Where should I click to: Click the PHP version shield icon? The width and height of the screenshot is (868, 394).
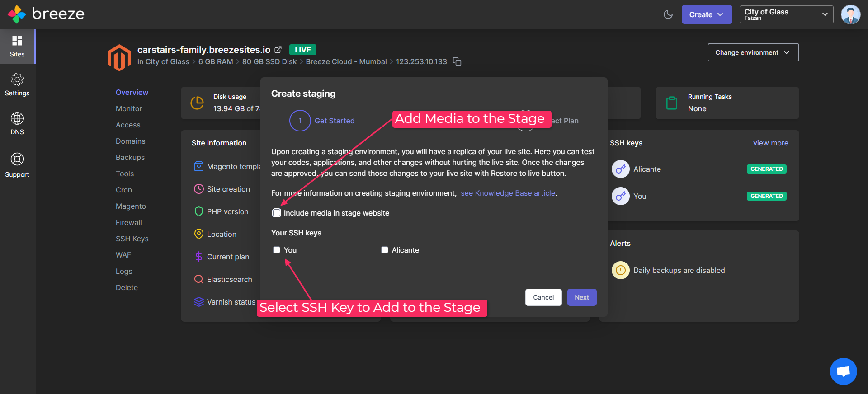198,211
